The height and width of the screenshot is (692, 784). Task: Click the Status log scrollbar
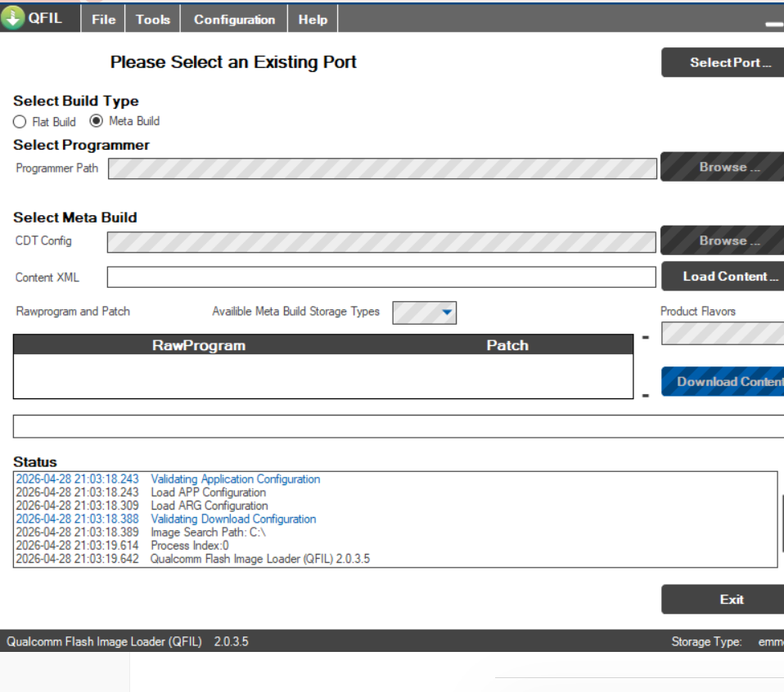tap(782, 523)
